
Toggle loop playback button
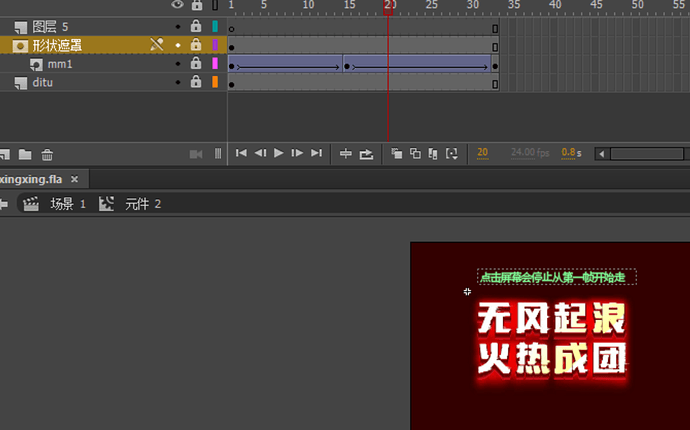[x=366, y=154]
